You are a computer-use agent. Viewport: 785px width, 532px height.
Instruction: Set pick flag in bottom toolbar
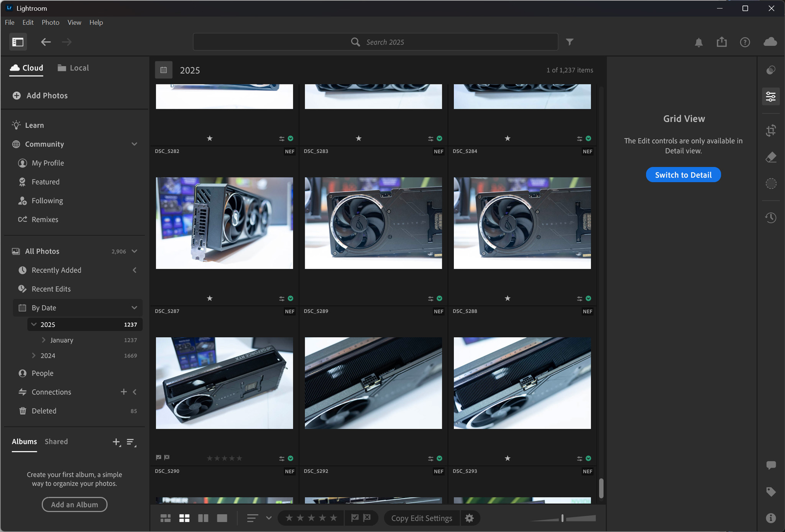(x=355, y=518)
